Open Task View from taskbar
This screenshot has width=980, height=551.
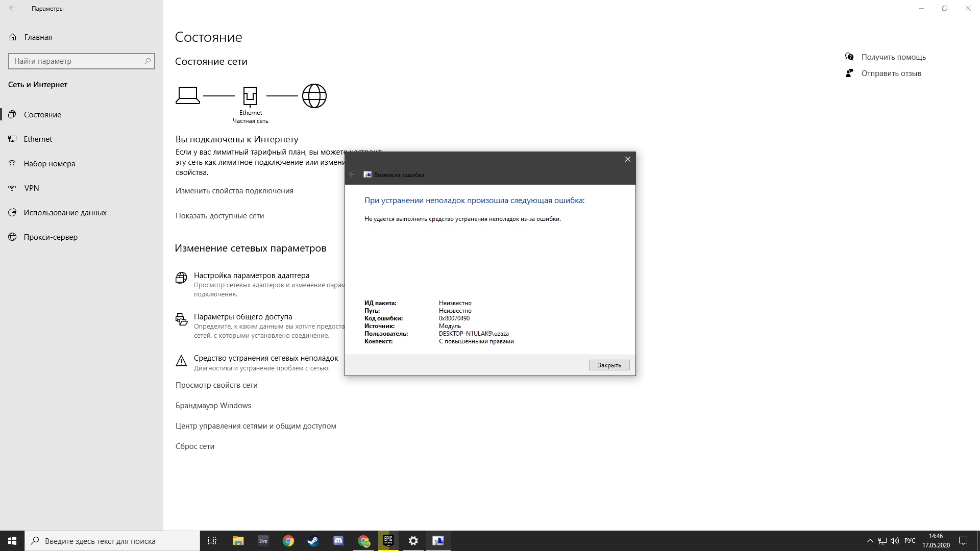(212, 541)
